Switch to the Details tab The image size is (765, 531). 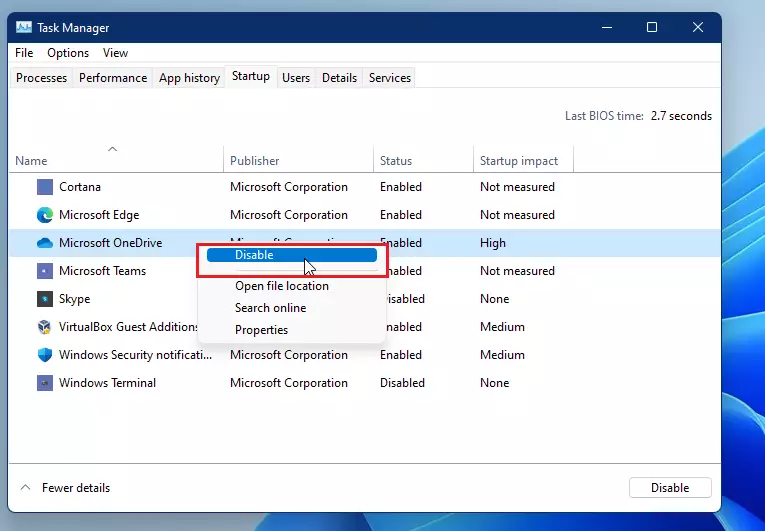[x=339, y=78]
